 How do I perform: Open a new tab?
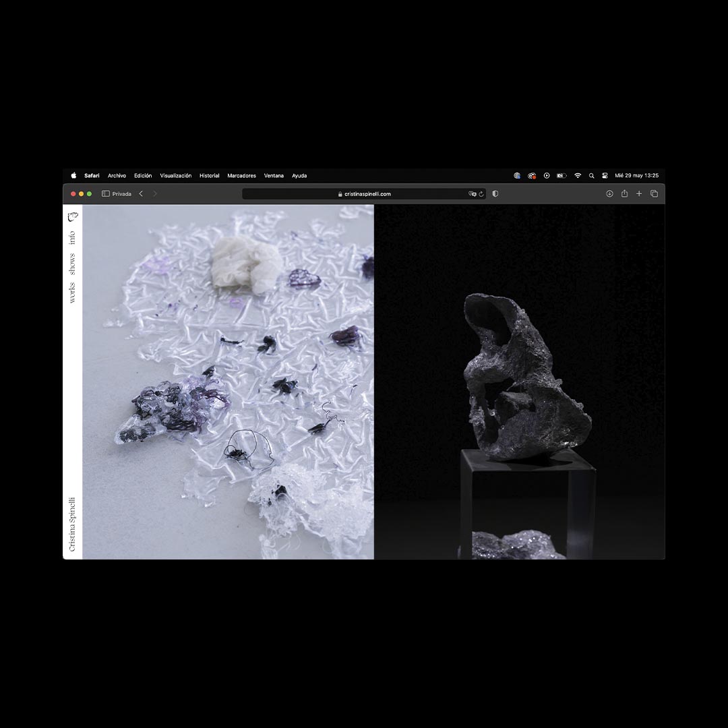pos(639,193)
